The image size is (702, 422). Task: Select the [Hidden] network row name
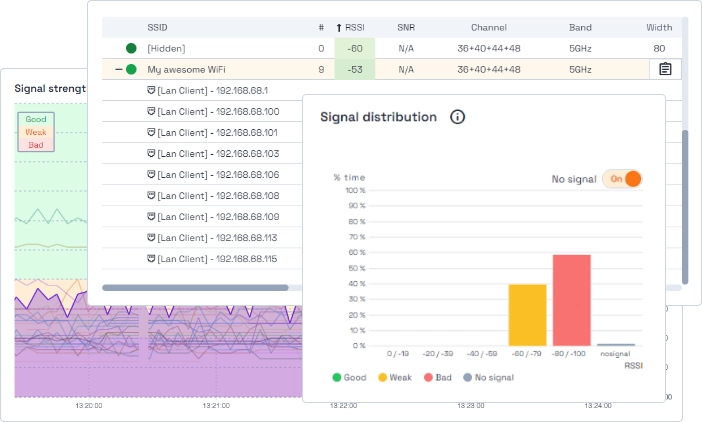(166, 48)
